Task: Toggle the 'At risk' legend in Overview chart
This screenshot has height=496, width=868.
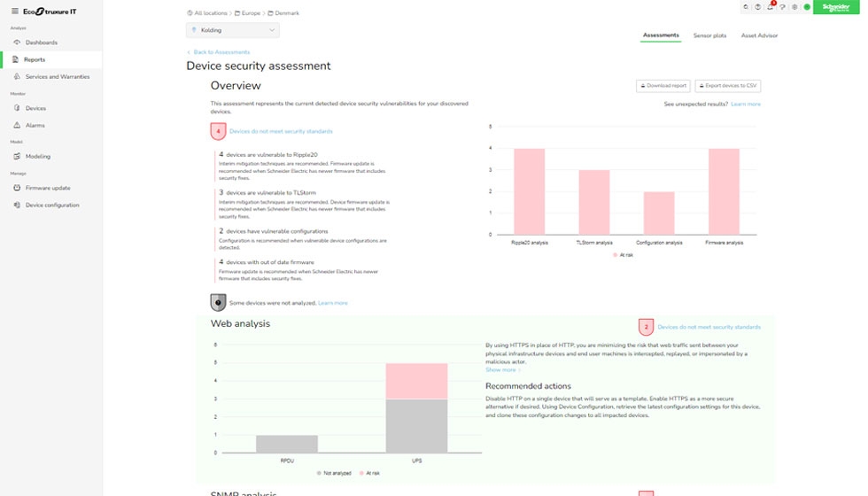Action: click(623, 254)
